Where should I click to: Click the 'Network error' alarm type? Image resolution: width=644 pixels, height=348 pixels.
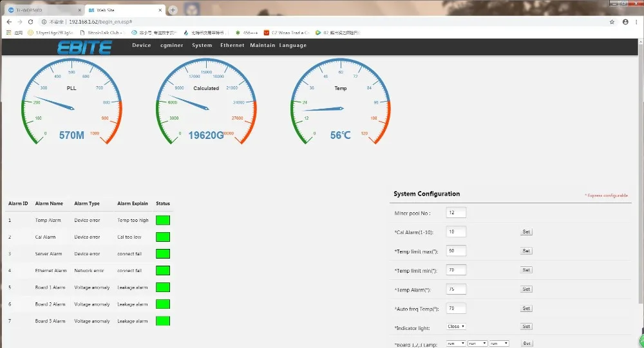pyautogui.click(x=89, y=271)
